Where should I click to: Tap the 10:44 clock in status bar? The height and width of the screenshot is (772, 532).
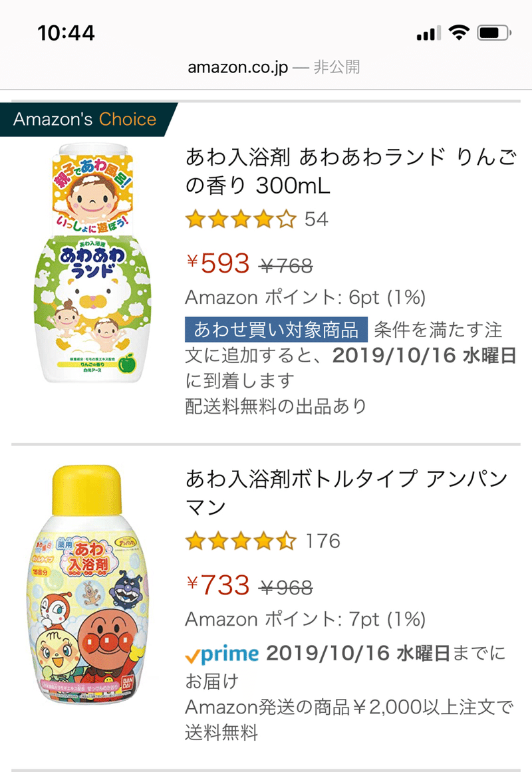coord(66,32)
